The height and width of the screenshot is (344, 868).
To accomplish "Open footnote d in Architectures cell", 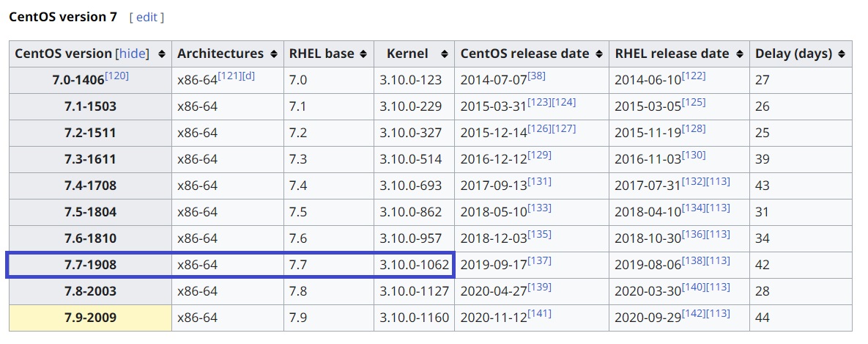I will coord(249,76).
